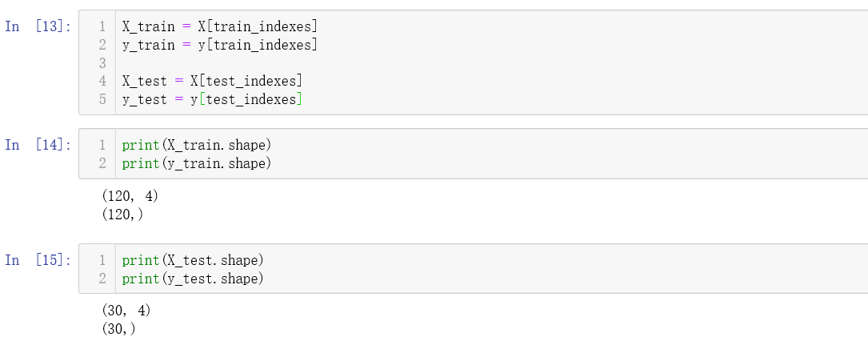Screen dimensions: 868x353
Task: Click the (30,) output text
Action: point(119,329)
